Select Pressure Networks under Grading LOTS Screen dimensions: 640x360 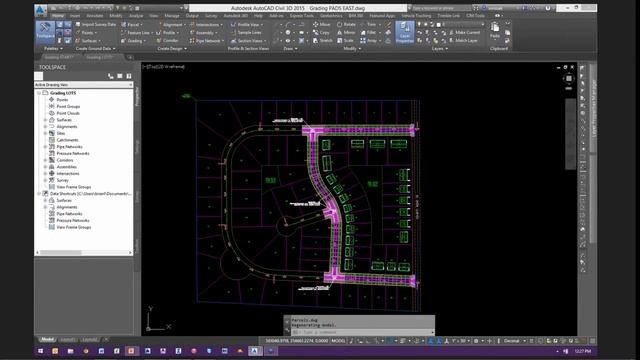pyautogui.click(x=73, y=153)
